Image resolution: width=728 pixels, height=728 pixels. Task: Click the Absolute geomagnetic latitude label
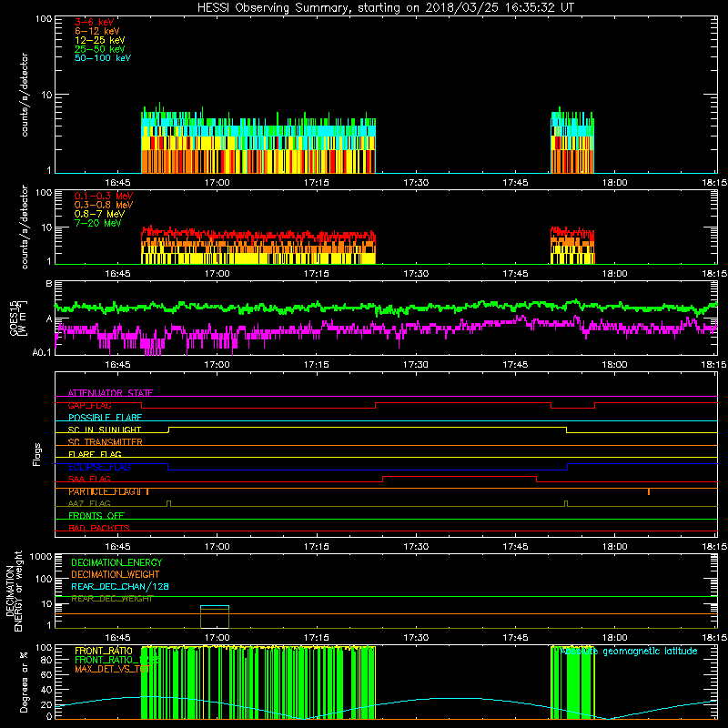pos(629,652)
